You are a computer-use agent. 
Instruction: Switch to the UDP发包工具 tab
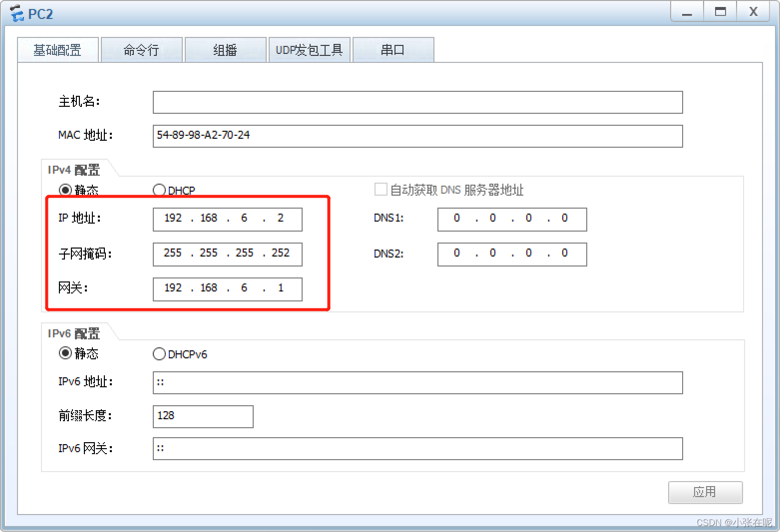(310, 50)
